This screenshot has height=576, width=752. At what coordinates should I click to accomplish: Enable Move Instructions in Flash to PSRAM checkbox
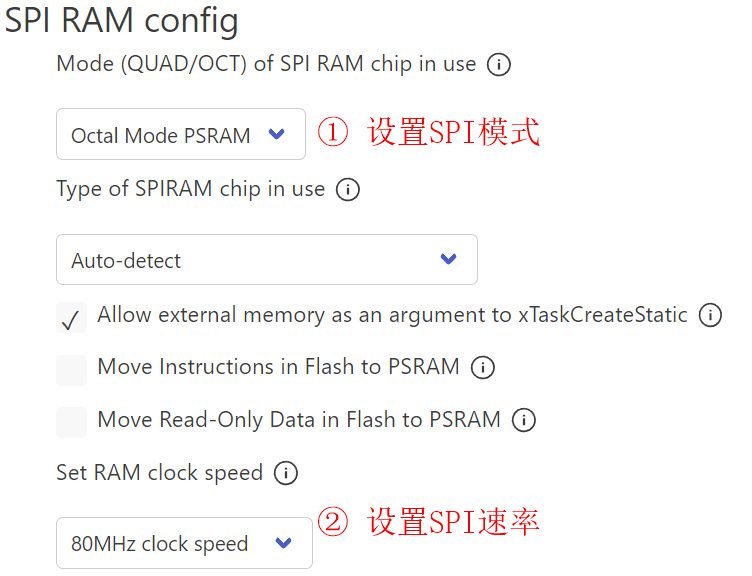[x=71, y=369]
